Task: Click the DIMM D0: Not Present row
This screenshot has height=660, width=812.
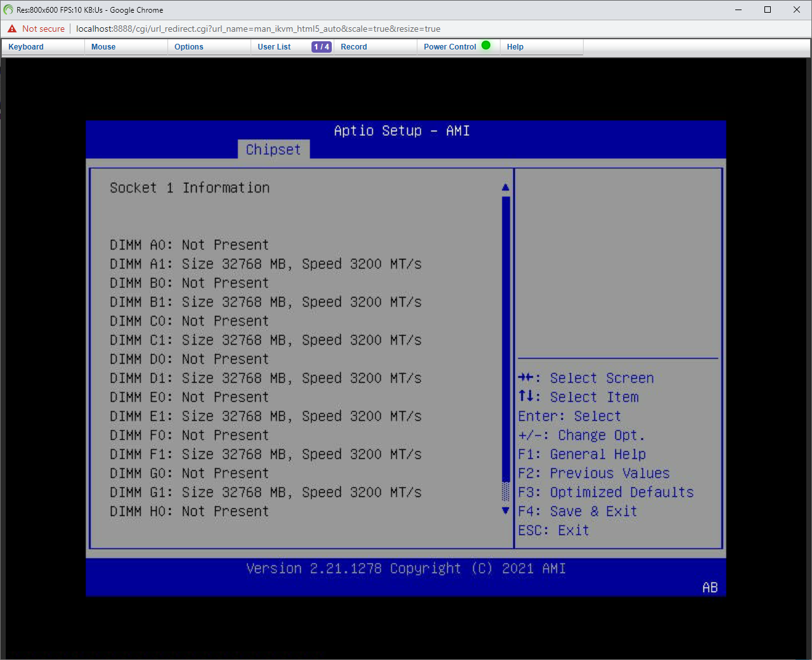Action: 189,359
